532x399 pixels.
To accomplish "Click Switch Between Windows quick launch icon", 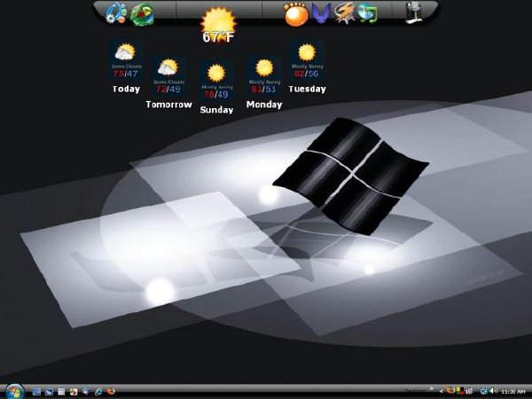I will point(49,392).
